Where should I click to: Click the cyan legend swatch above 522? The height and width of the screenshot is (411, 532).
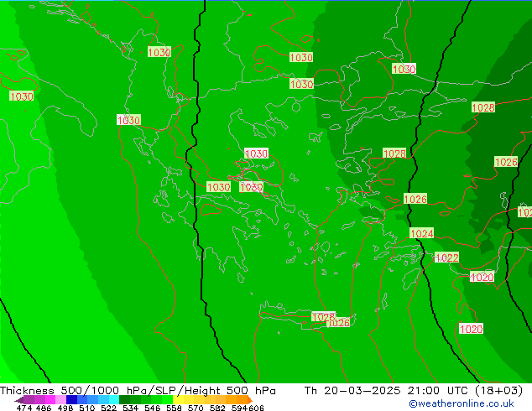tap(114, 399)
